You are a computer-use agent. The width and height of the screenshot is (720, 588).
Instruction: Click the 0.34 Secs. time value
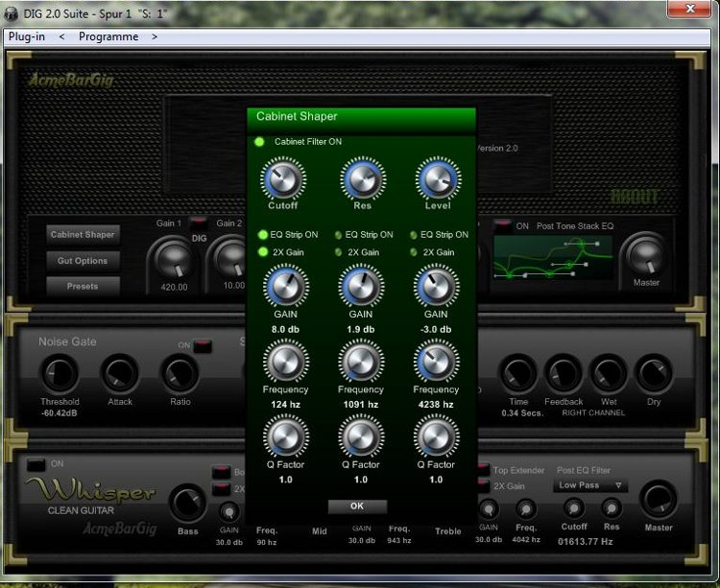click(522, 413)
